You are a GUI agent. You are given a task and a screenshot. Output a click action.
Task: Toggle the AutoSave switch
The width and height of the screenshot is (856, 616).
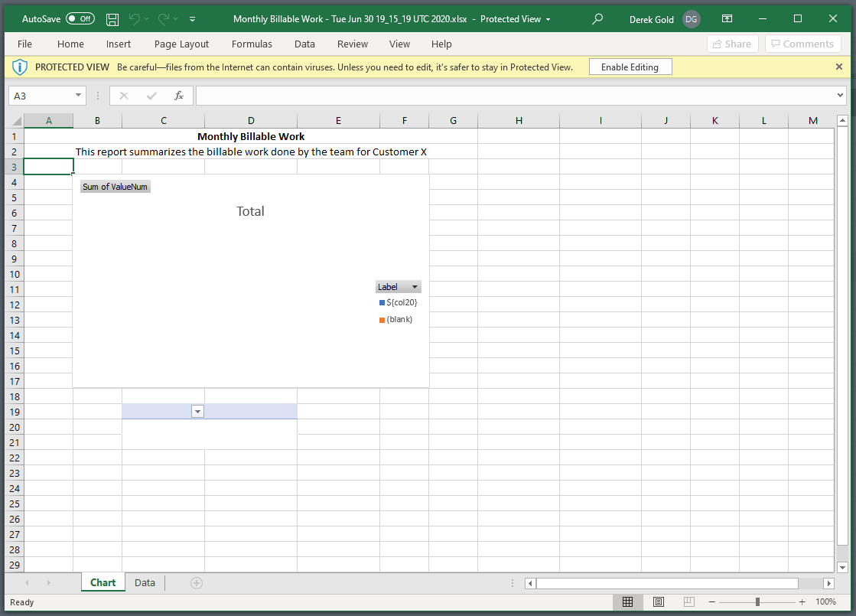(x=80, y=19)
